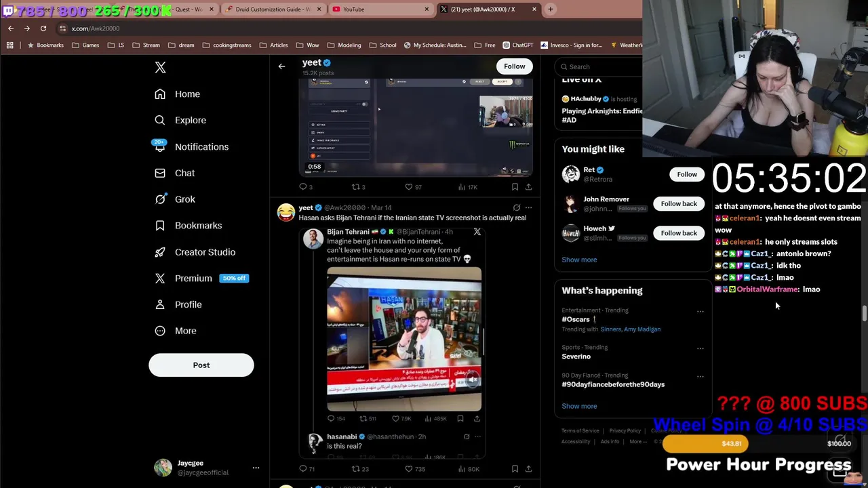The image size is (868, 488).
Task: Open ChatGPT bookmark
Action: click(517, 45)
